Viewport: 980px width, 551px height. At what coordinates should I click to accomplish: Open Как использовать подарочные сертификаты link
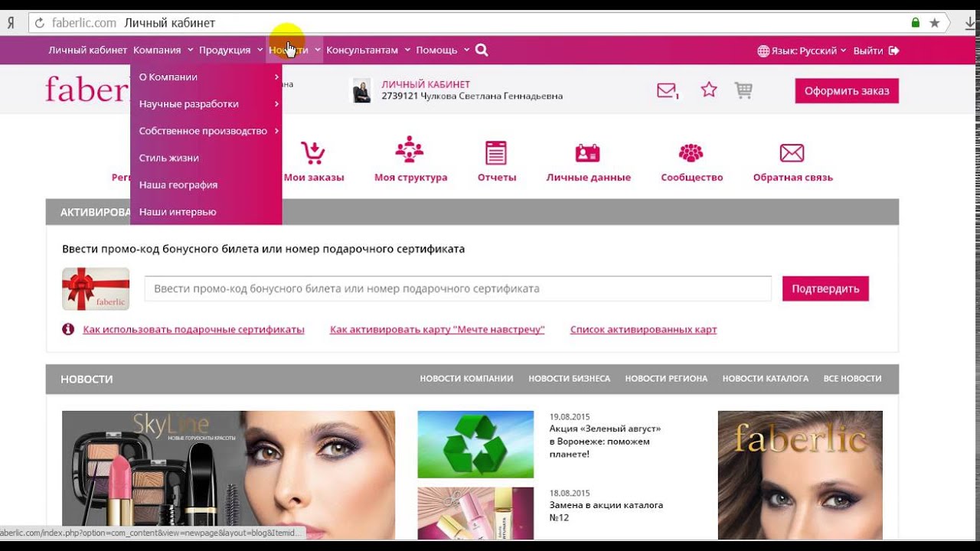coord(194,330)
